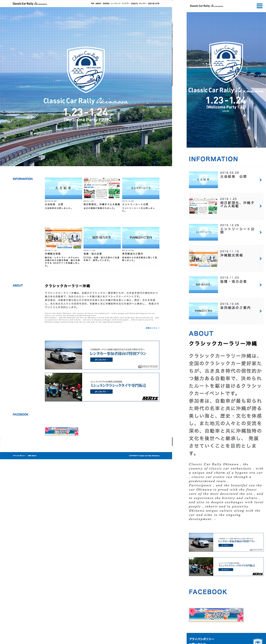Click the shield rally emblem in mobile hero
266x644 pixels.
pos(226,62)
